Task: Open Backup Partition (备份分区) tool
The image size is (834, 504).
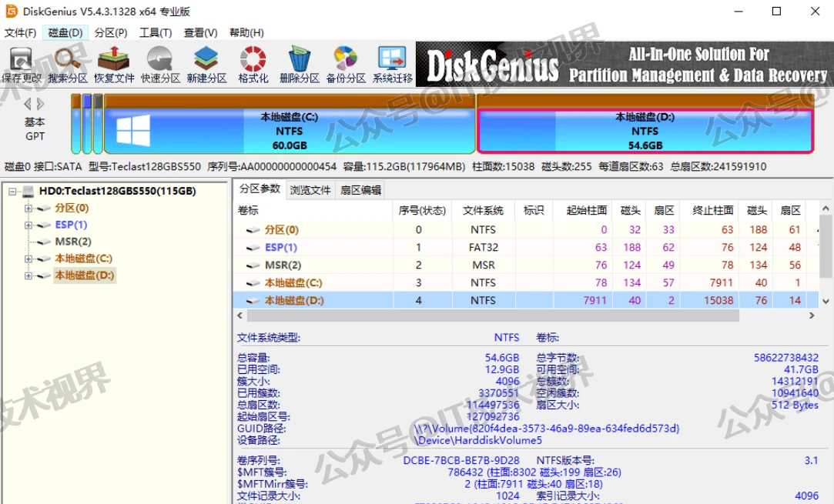Action: 346,65
